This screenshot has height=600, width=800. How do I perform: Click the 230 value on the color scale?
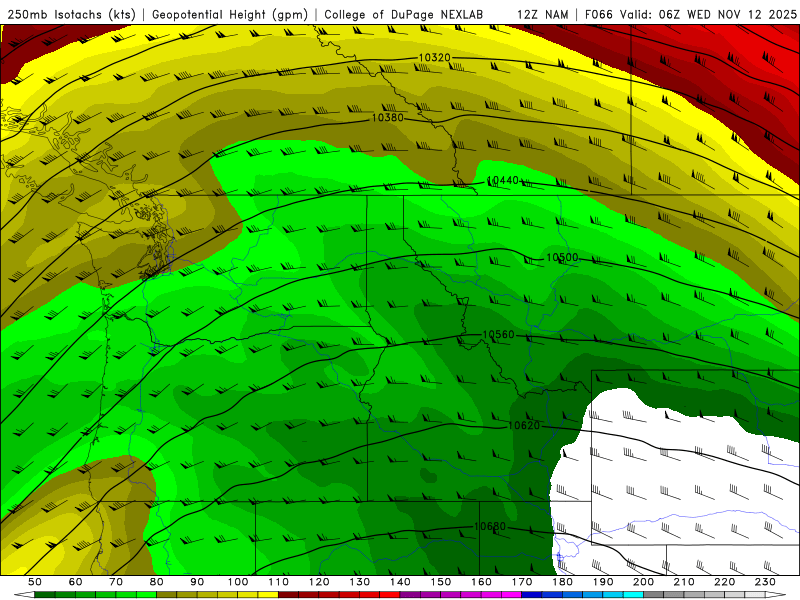[x=765, y=582]
